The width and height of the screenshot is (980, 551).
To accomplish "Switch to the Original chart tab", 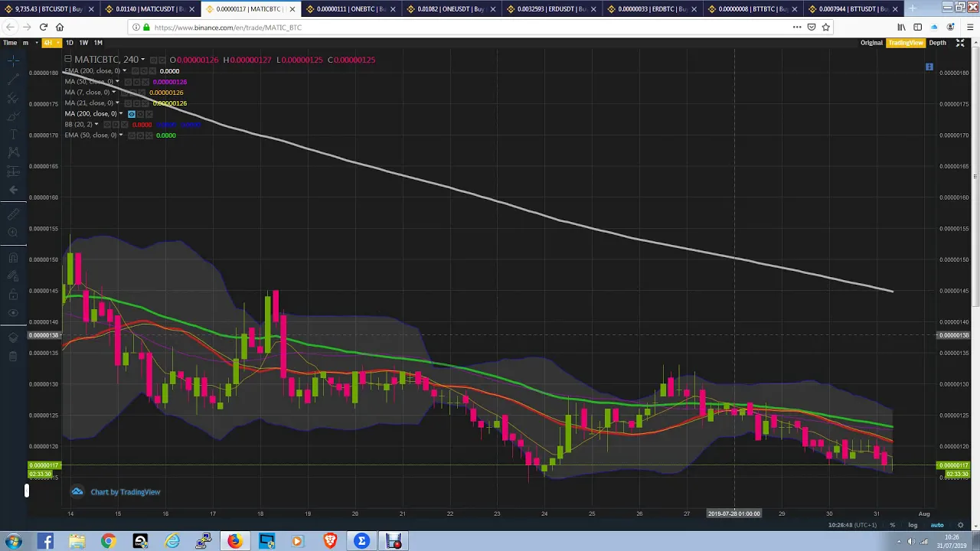I will point(871,43).
